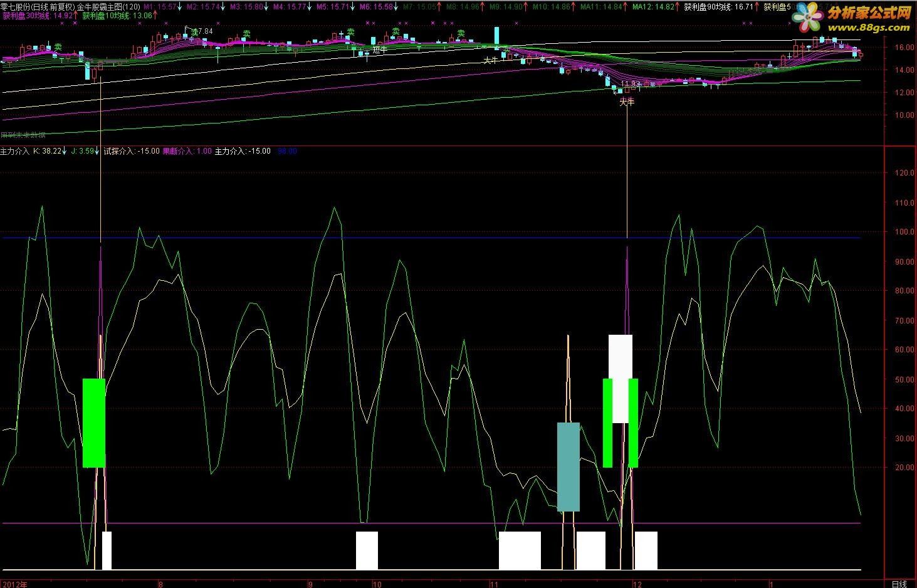Click the 11.93 low price label
Viewport: 917px width, 588px height.
pyautogui.click(x=631, y=84)
